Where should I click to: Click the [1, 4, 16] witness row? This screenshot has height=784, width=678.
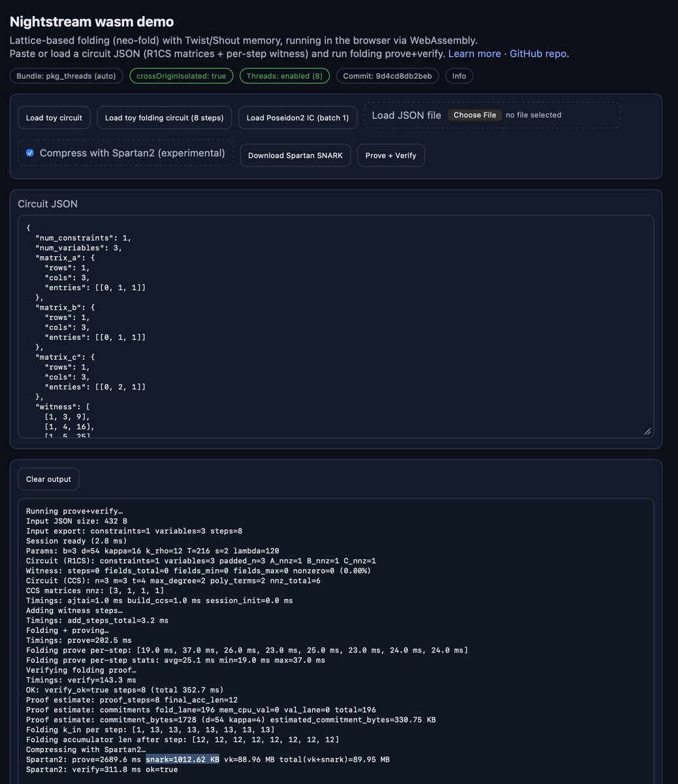pos(70,427)
